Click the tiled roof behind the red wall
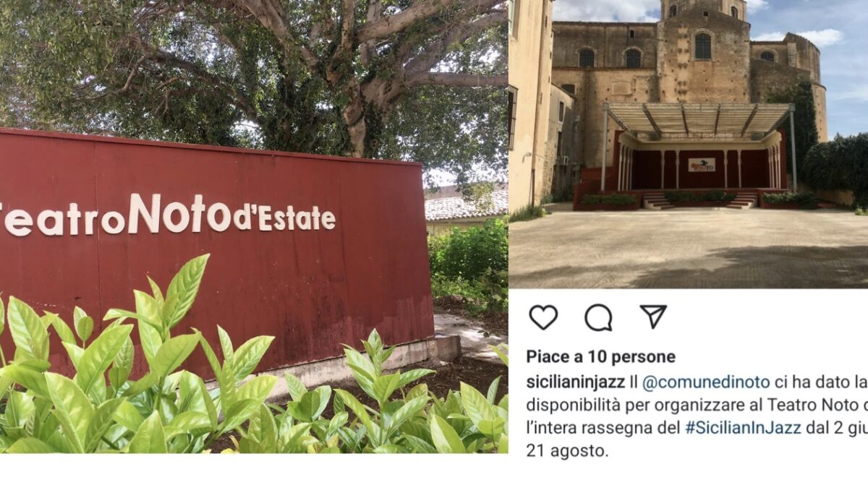Viewport: 868px width, 490px height. [x=465, y=205]
